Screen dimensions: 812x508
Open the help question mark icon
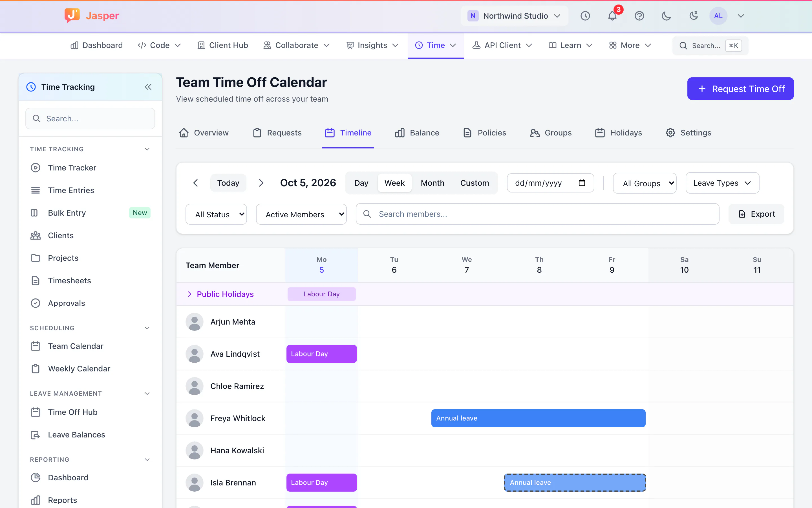(639, 16)
